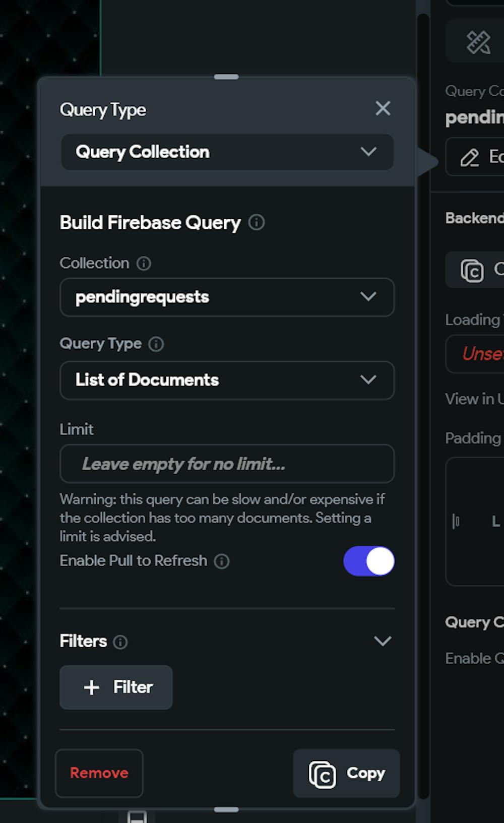Click the design ruler-and-pencil icon in right panel
This screenshot has width=504, height=823.
tap(478, 42)
